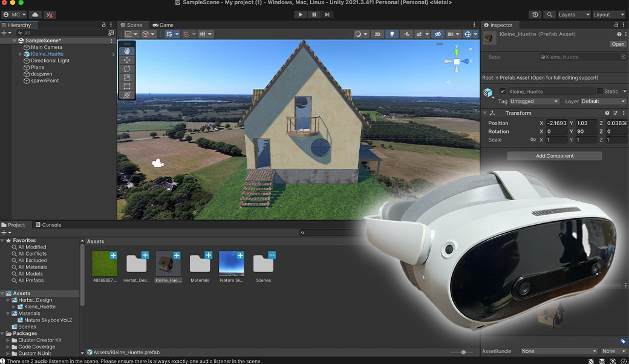
Task: Click the Play button to run scene
Action: coord(301,15)
